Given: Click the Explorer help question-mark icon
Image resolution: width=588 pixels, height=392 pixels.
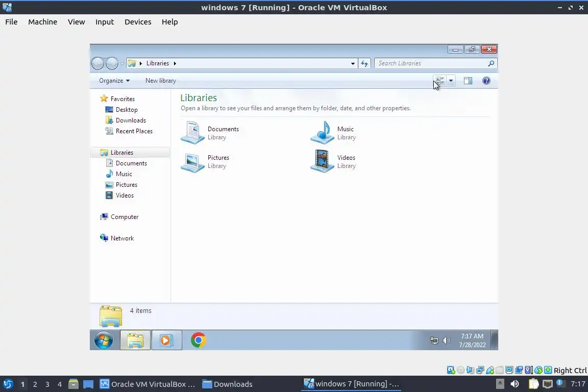Looking at the screenshot, I should point(486,81).
